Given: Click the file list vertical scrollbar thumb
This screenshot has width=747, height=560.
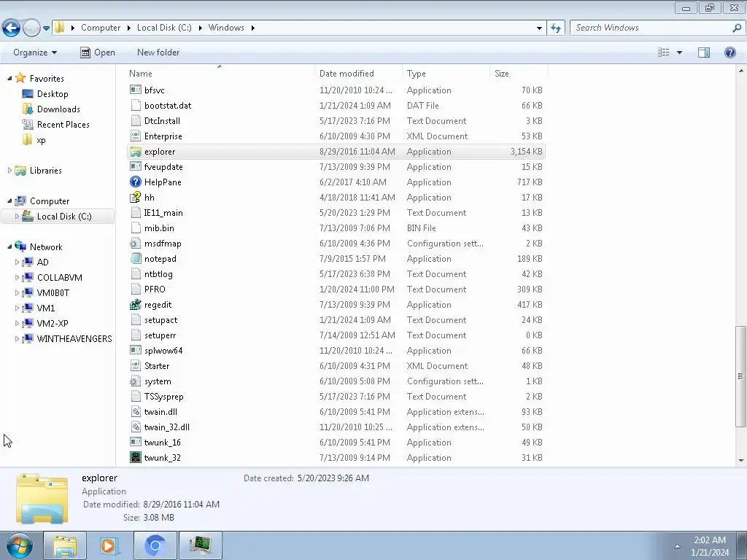Looking at the screenshot, I should (x=740, y=376).
